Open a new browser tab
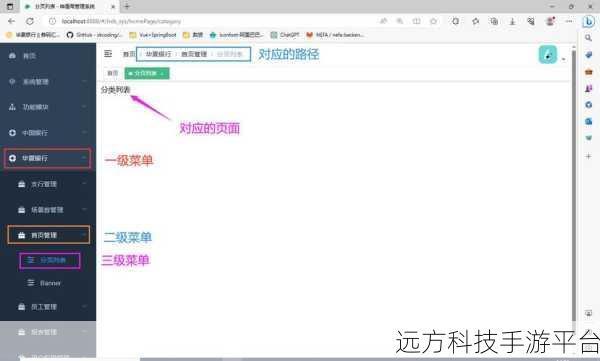 click(127, 6)
